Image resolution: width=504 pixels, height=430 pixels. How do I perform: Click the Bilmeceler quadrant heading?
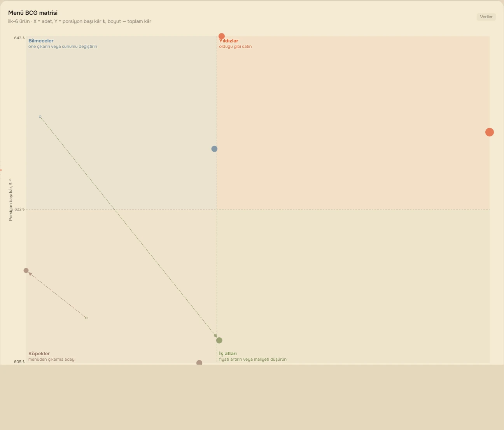point(41,41)
